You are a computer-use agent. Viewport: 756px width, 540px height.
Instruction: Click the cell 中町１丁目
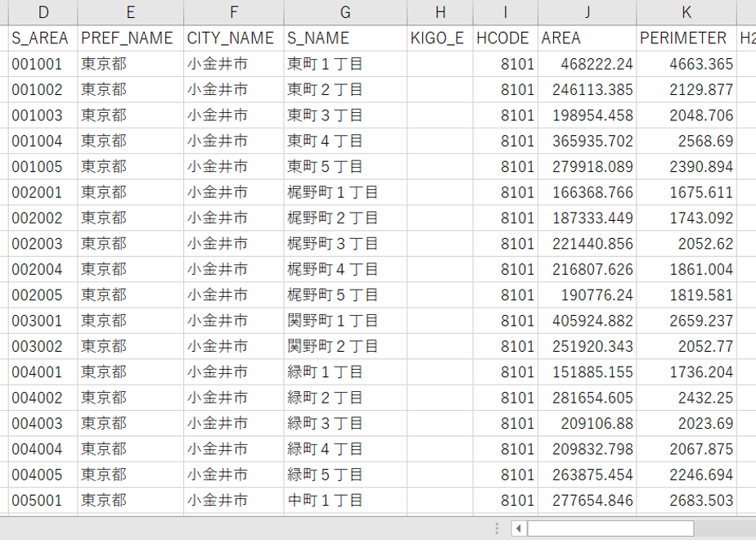[345, 501]
